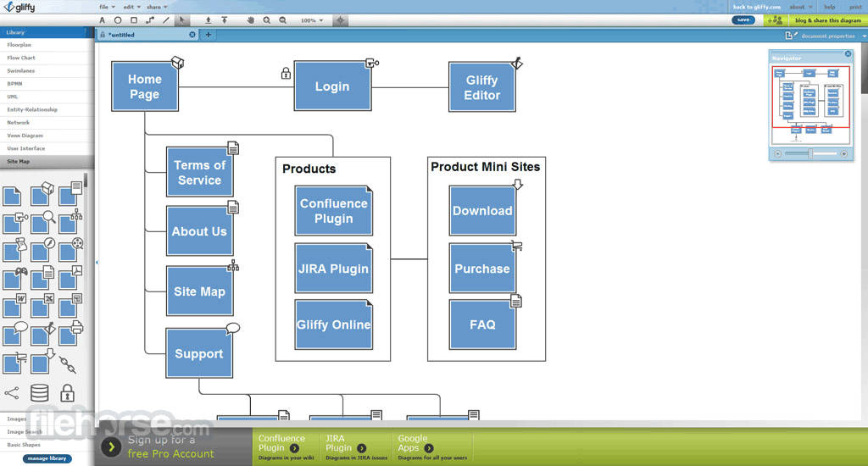Close the Navigator panel
Screen dimensions: 868x466
pos(848,53)
